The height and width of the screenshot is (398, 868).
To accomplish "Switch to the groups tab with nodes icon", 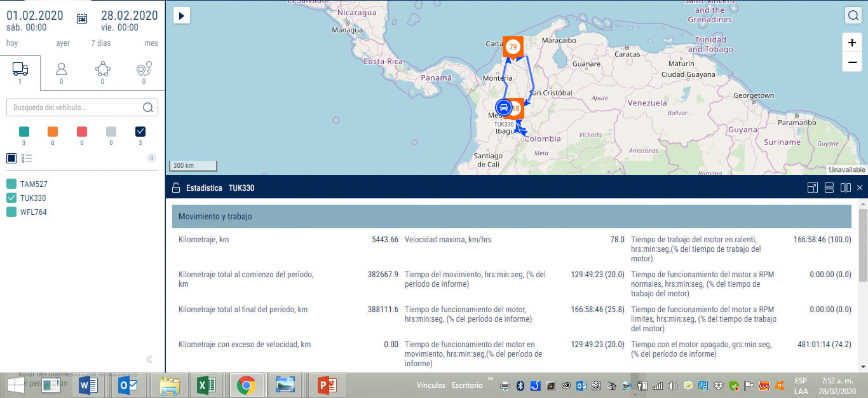I will tap(102, 73).
